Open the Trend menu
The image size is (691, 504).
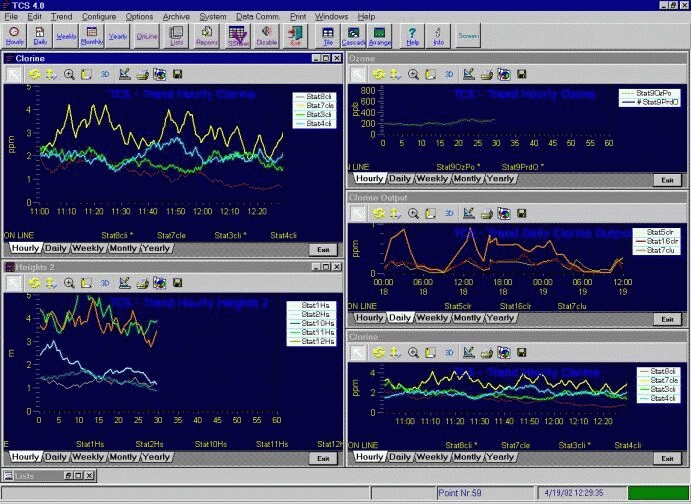tap(61, 16)
